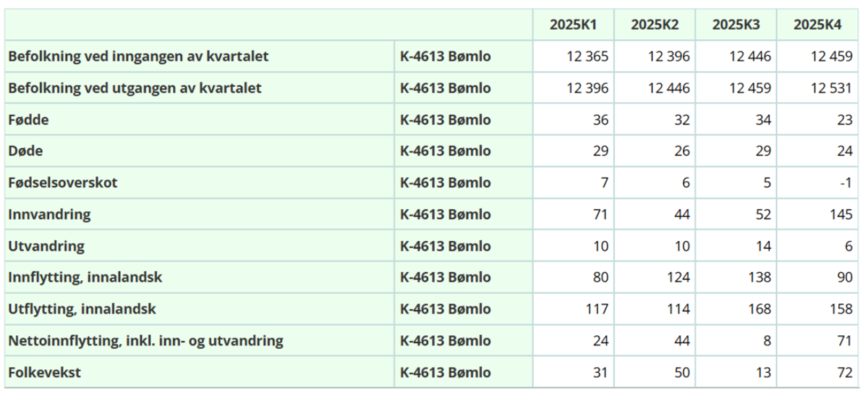Select the Innvandring row label

49,215
